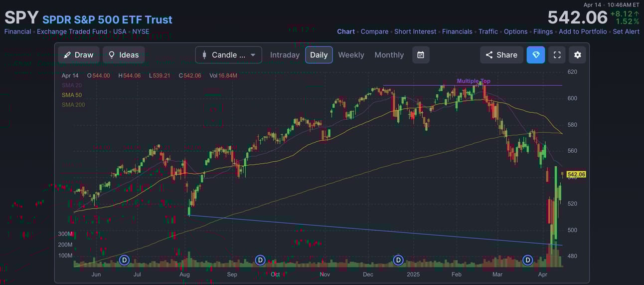The image size is (644, 285).
Task: Click the dividend marker near 2025
Action: 398,260
